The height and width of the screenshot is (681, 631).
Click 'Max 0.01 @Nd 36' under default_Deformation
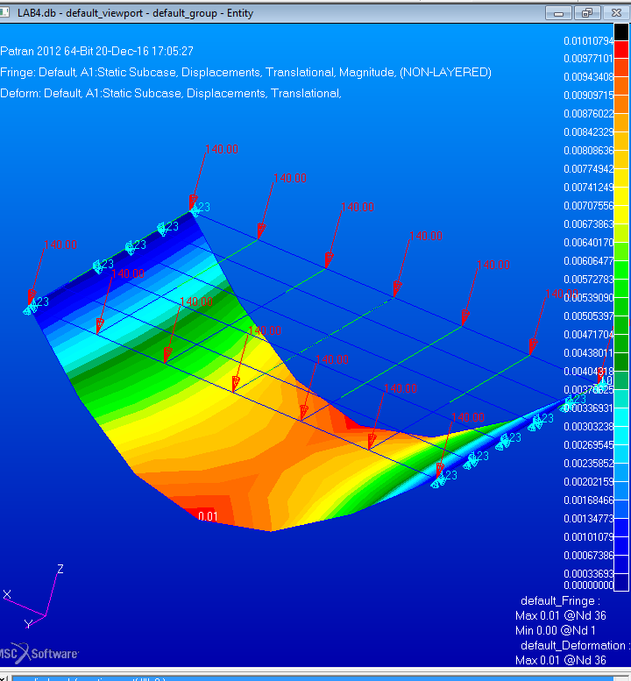pos(561,660)
